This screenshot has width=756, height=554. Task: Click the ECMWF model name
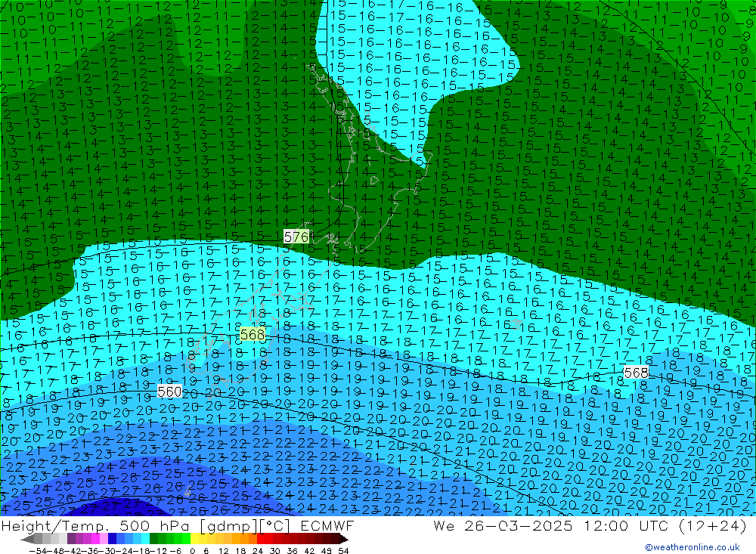click(327, 525)
